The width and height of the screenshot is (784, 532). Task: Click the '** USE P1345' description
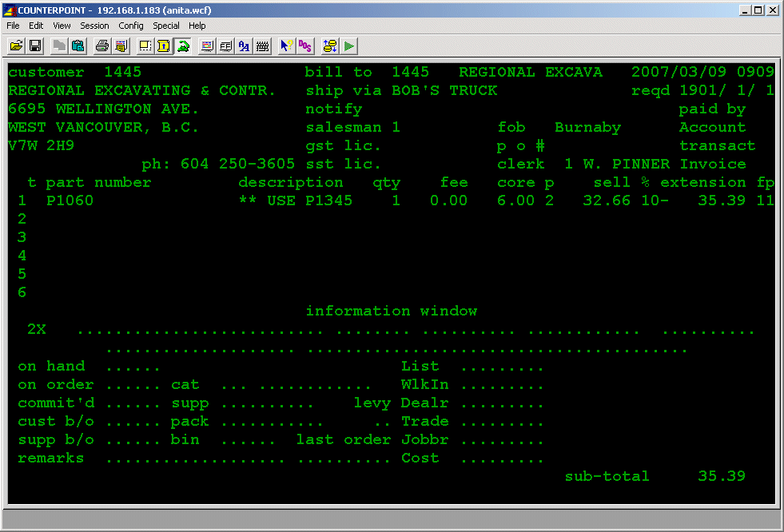296,200
